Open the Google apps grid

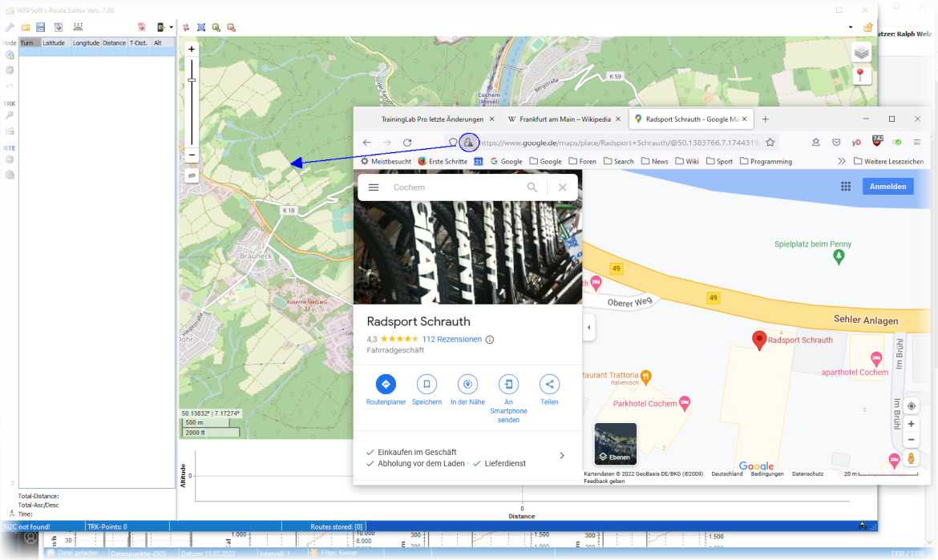[x=846, y=187]
